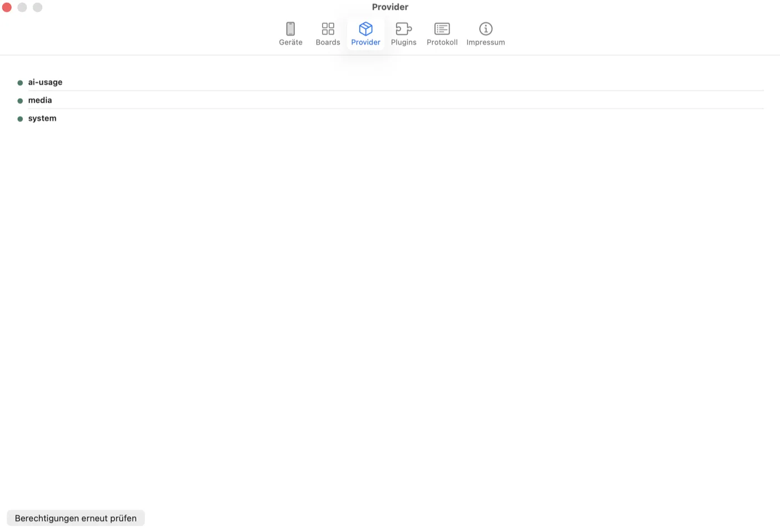Open the Geräte tab

coord(290,34)
